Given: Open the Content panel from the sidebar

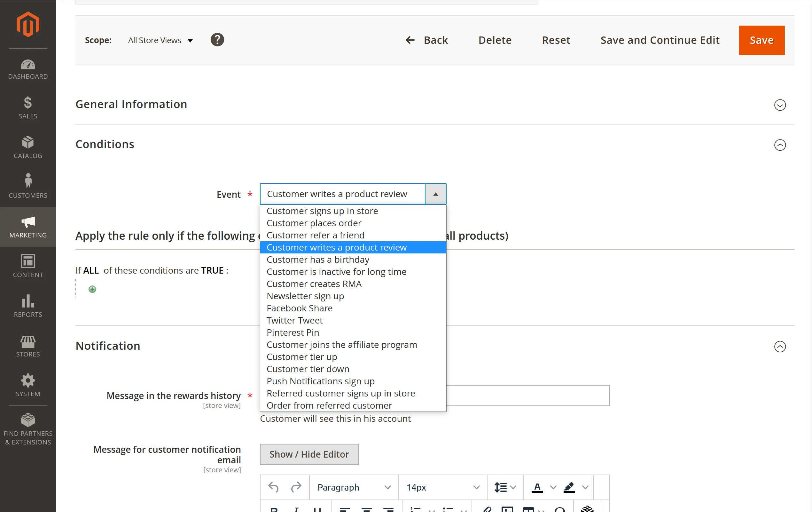Looking at the screenshot, I should click(27, 266).
